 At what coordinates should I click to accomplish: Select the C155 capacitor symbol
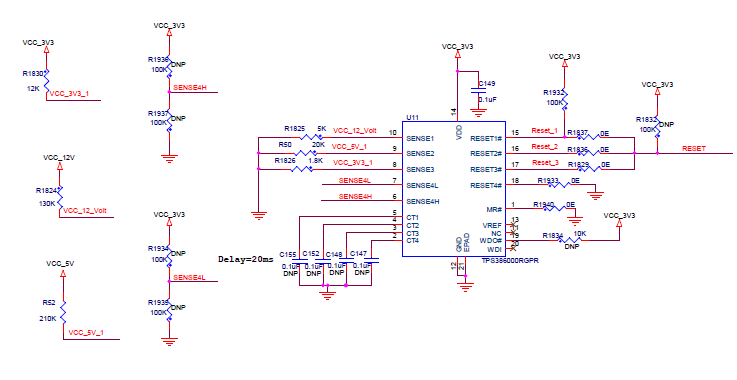tap(299, 260)
